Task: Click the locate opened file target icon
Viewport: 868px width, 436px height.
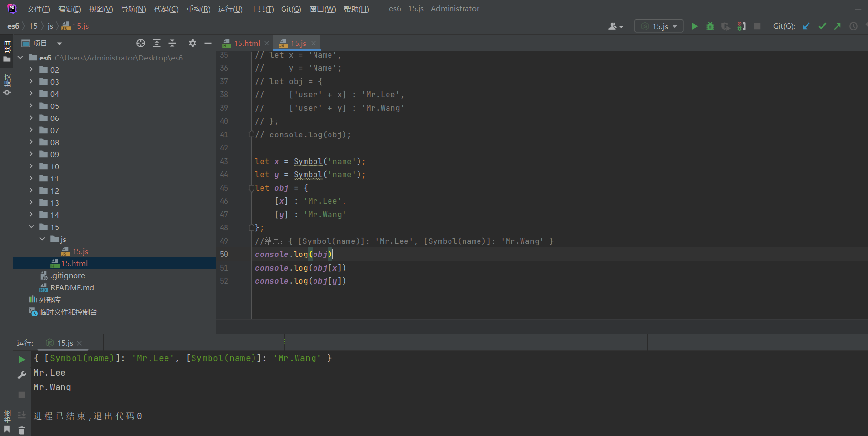Action: click(x=141, y=43)
